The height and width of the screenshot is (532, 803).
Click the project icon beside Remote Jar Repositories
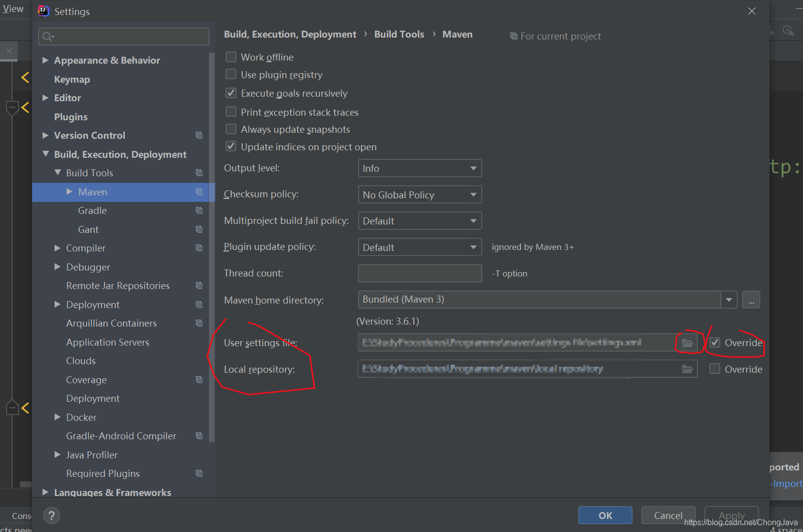199,286
